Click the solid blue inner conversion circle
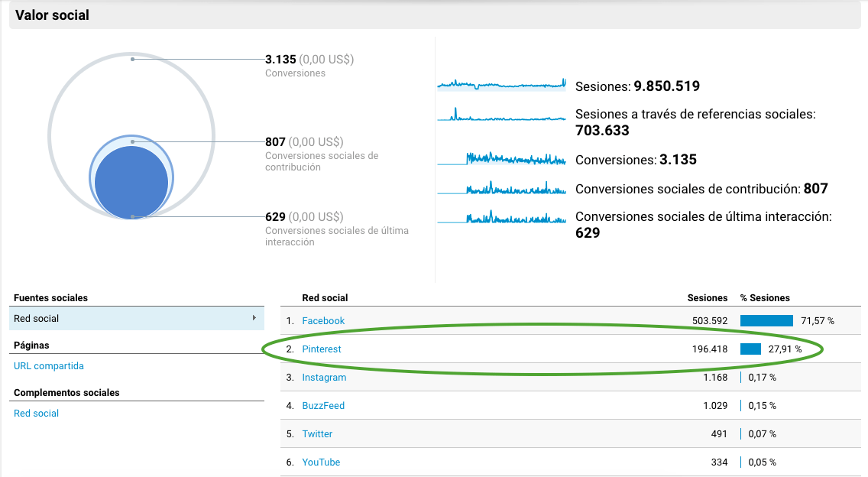The width and height of the screenshot is (868, 477). pyautogui.click(x=131, y=182)
